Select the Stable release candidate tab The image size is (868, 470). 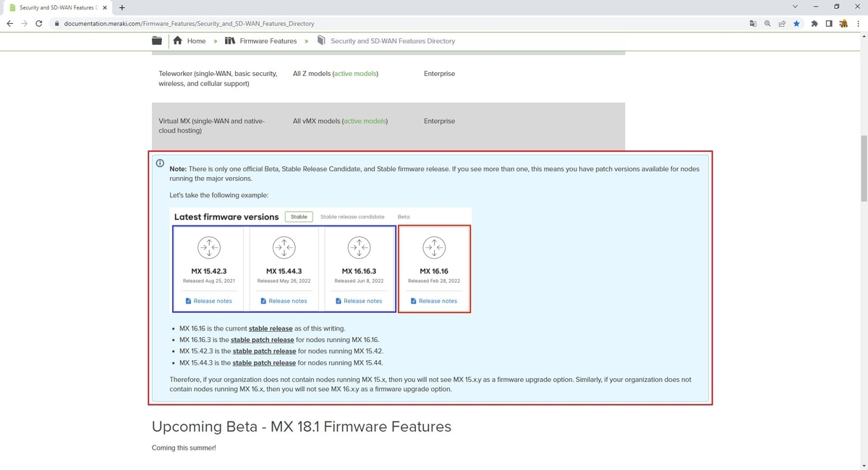coord(352,217)
